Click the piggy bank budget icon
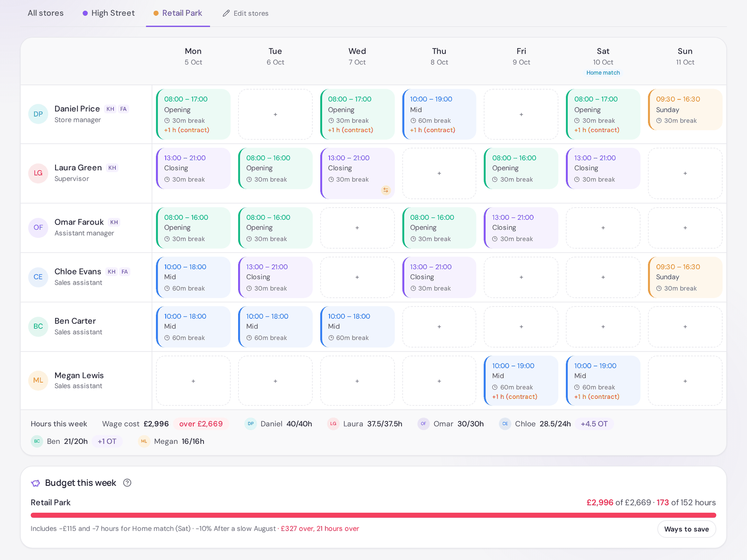The width and height of the screenshot is (747, 560). click(35, 483)
